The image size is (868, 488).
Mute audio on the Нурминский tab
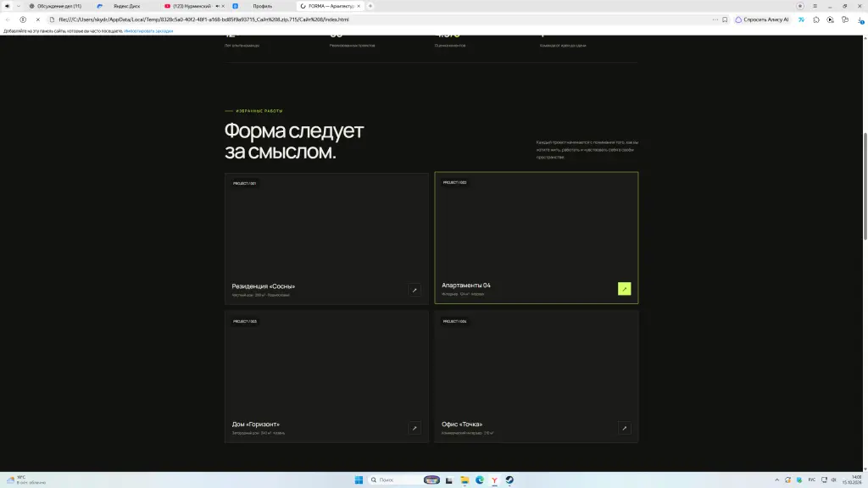tap(217, 6)
